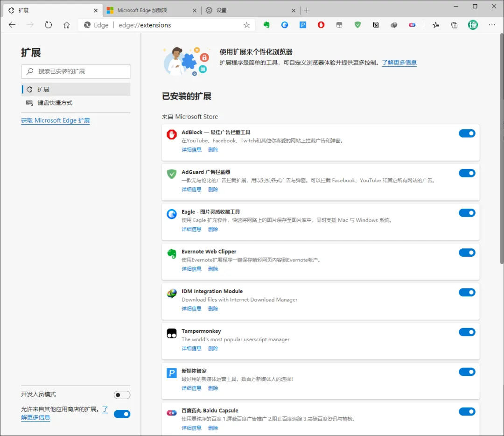Close the 设置 tab
Image resolution: width=504 pixels, height=436 pixels.
point(294,10)
